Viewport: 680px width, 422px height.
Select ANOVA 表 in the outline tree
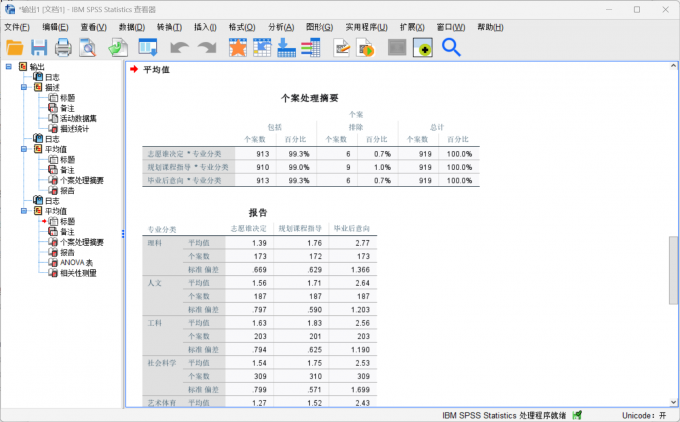[78, 263]
